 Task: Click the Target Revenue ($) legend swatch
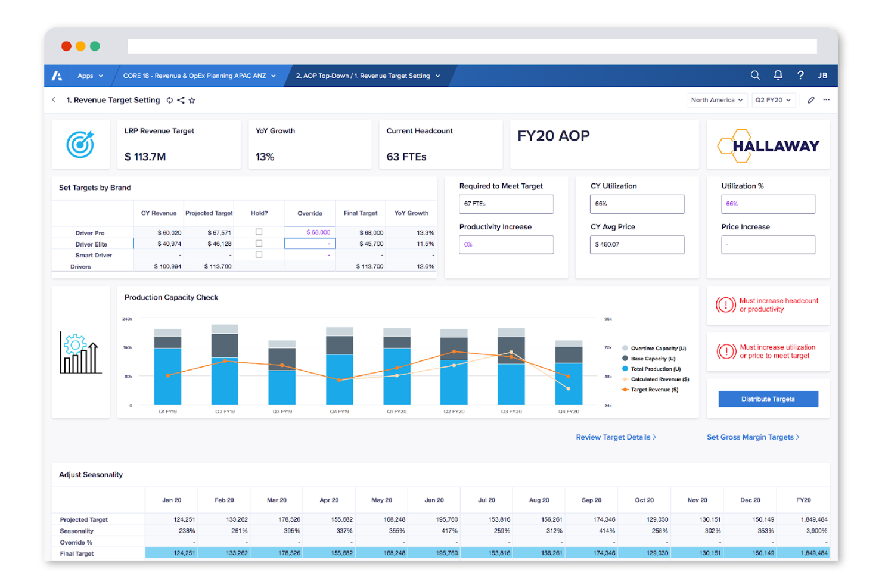coord(626,389)
